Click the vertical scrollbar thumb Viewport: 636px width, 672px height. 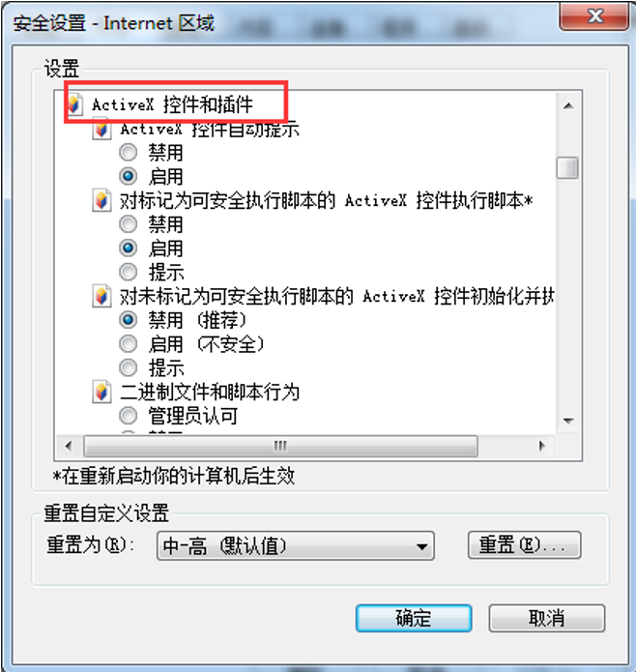click(567, 167)
